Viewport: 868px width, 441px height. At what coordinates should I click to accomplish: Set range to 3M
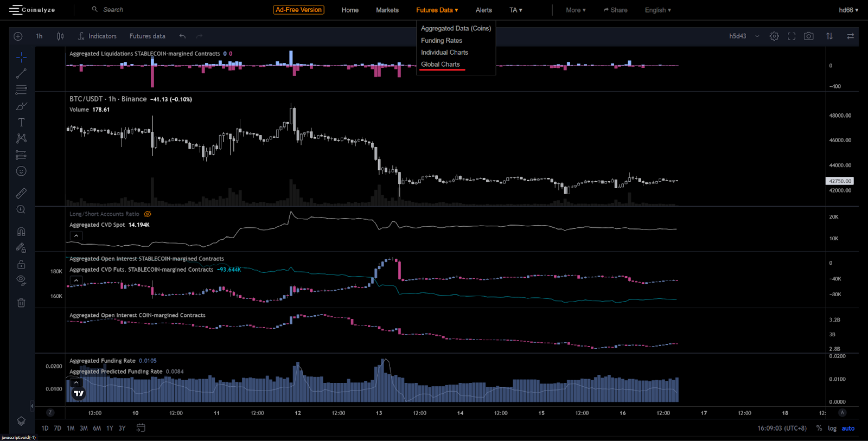(x=84, y=429)
